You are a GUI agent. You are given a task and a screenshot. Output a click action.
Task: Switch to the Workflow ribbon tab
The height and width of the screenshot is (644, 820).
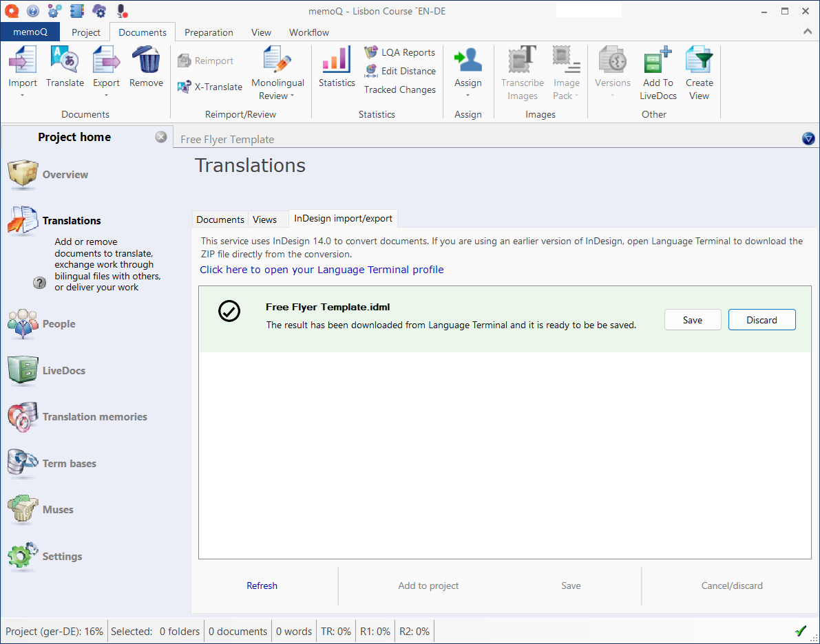pyautogui.click(x=309, y=32)
